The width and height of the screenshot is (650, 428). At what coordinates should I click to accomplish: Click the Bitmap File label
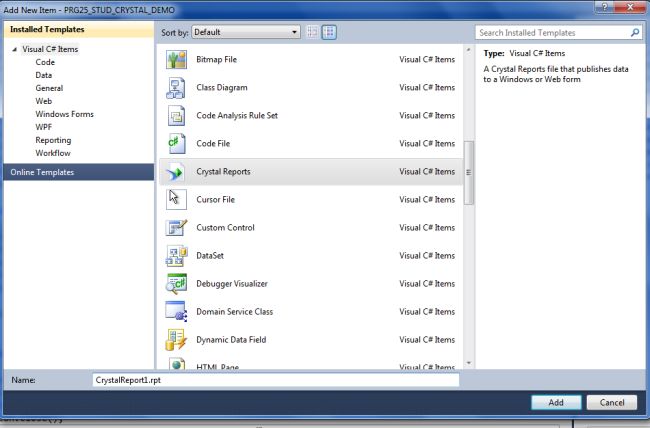click(216, 60)
